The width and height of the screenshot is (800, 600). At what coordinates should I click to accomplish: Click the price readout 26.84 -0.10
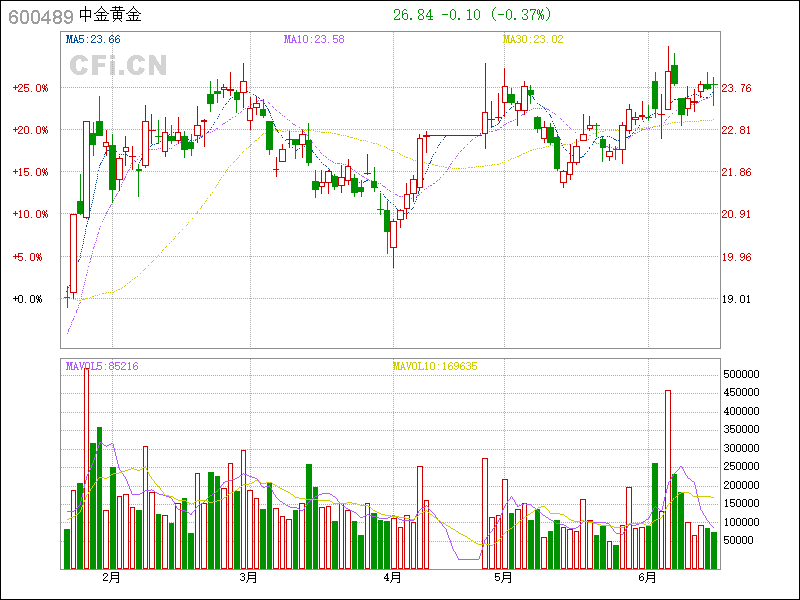[438, 15]
